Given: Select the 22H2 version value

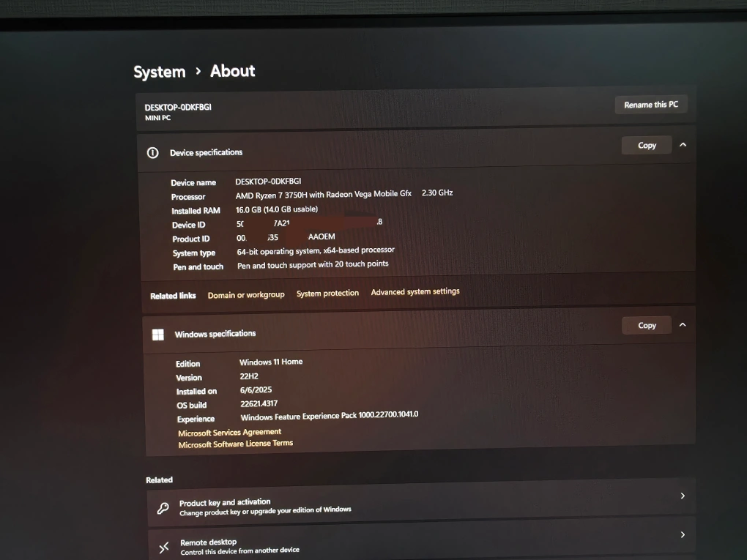Looking at the screenshot, I should point(249,376).
